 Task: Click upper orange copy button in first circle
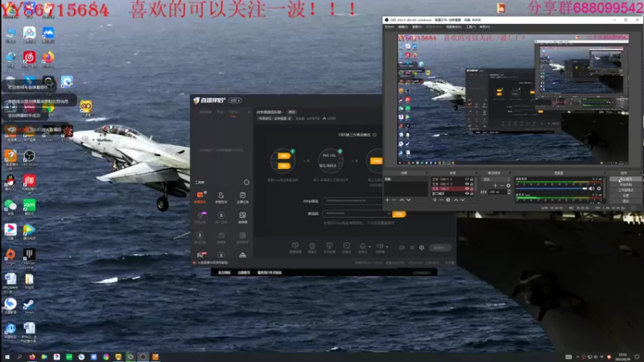283,156
